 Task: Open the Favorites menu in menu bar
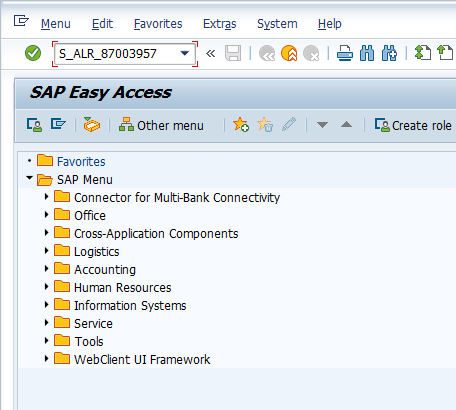pos(158,24)
